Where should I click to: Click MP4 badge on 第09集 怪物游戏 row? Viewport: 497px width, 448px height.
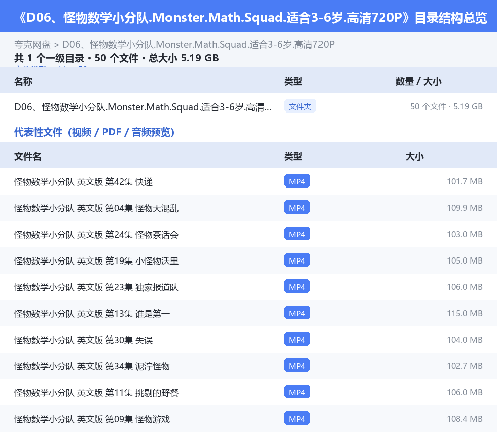[x=297, y=418]
